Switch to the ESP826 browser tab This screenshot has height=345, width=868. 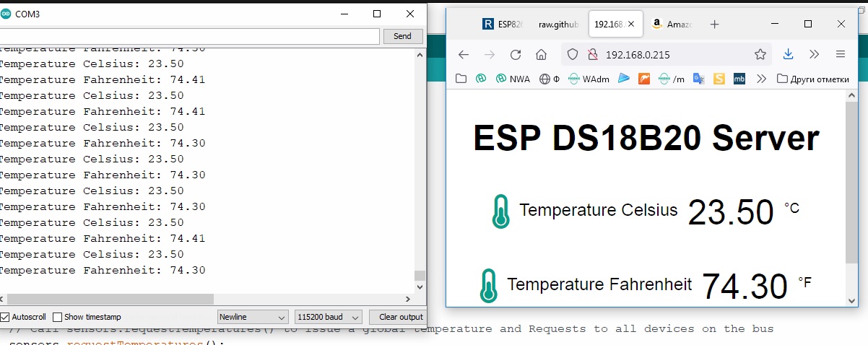[x=503, y=24]
